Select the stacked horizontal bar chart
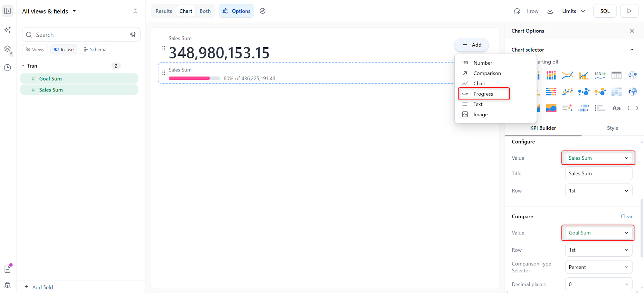 (x=551, y=92)
